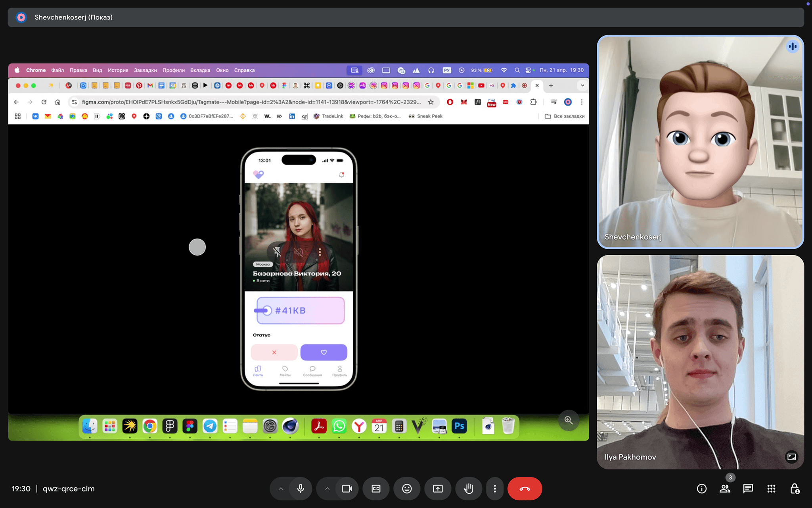Click the #41KB tag slider

(x=300, y=310)
